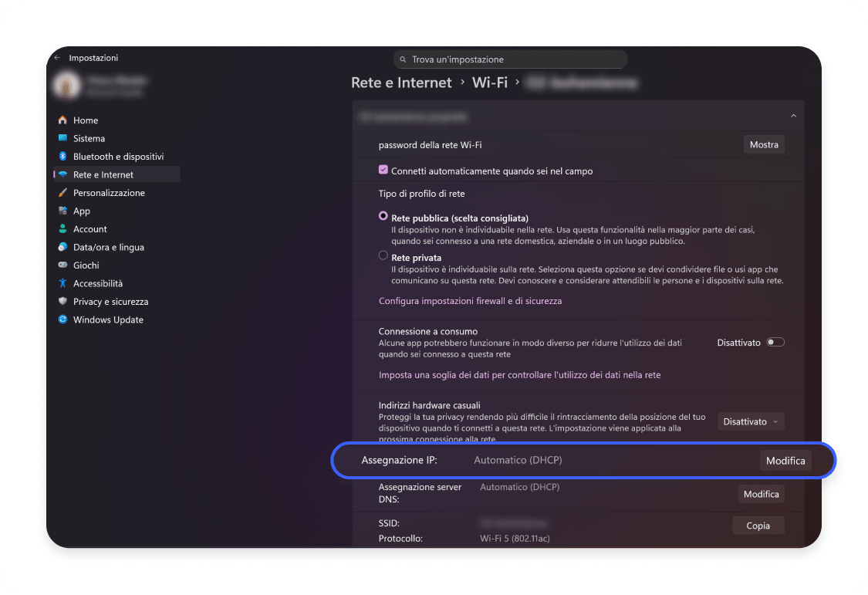Open the Accessibilità figure icon
The image size is (868, 595).
pos(63,283)
